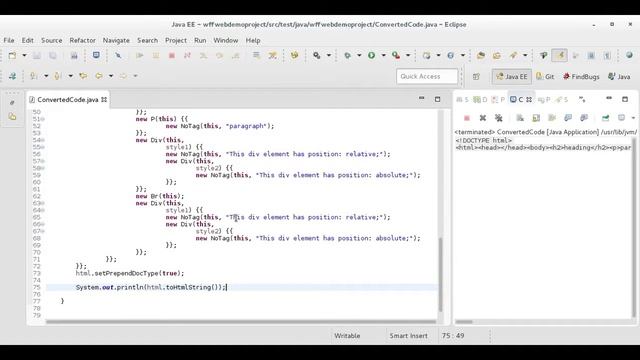Open the Run configurations dropdown arrow

383,56
